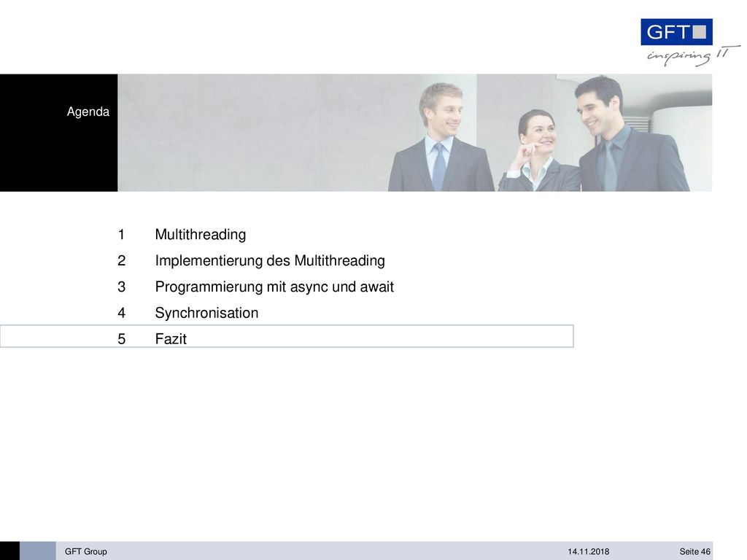Click agenda number '4'

pos(122,313)
